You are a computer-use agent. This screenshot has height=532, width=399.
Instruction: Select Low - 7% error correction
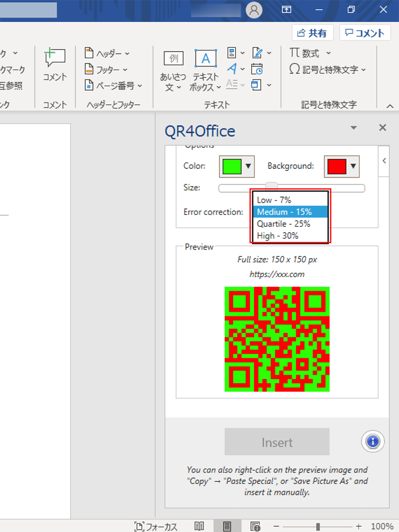[x=290, y=200]
